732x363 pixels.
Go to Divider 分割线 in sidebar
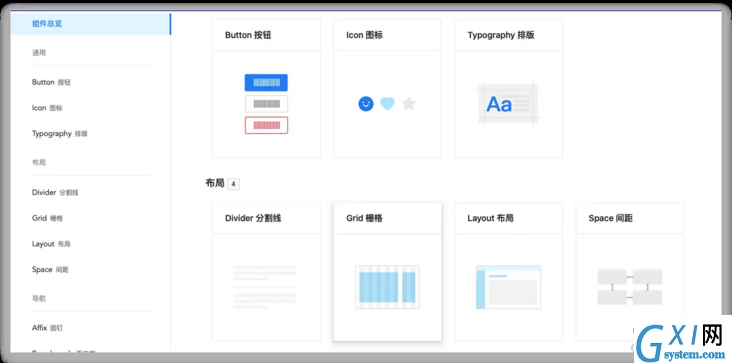point(55,192)
